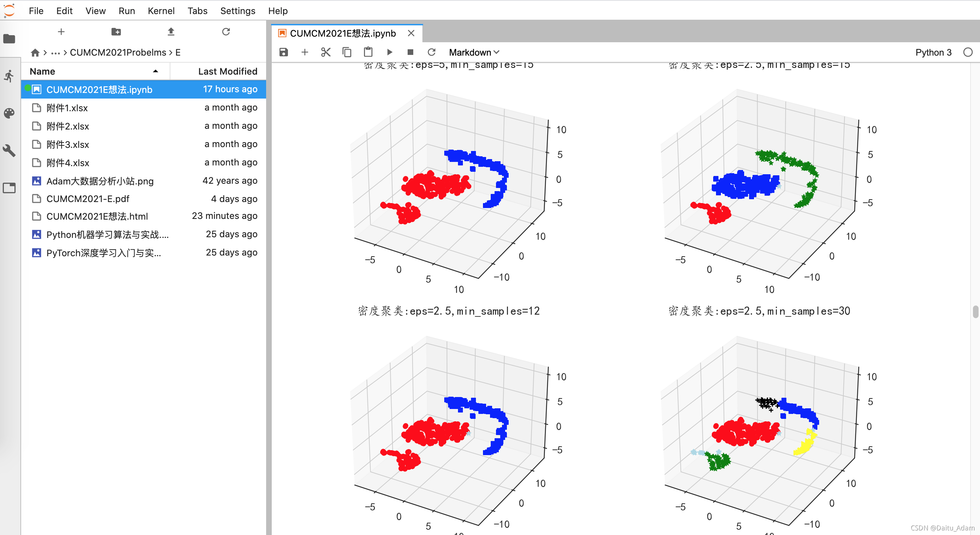Viewport: 980px width, 535px height.
Task: Select Adam大数据分析小站.png image file
Action: pyautogui.click(x=144, y=181)
